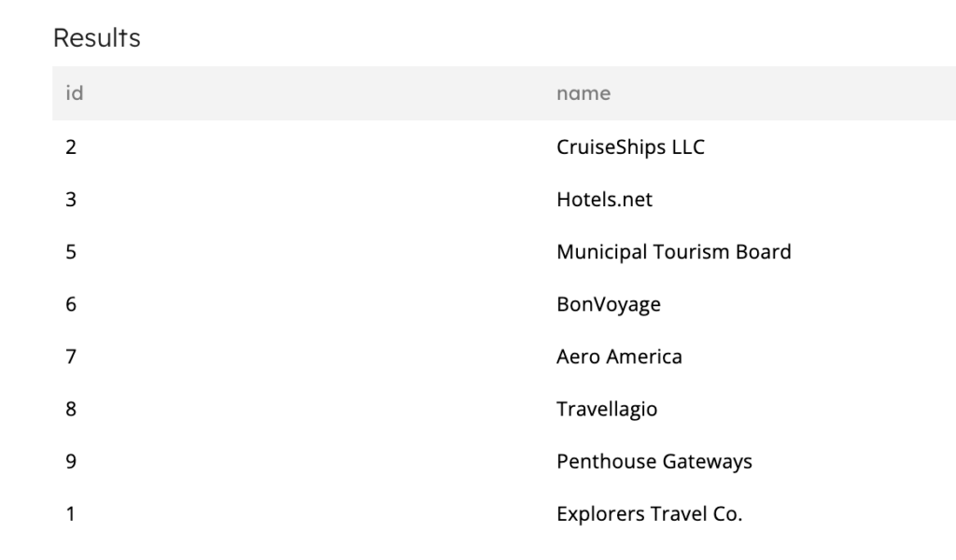956x560 pixels.
Task: Click the Penthouse Gateways entry
Action: [654, 461]
